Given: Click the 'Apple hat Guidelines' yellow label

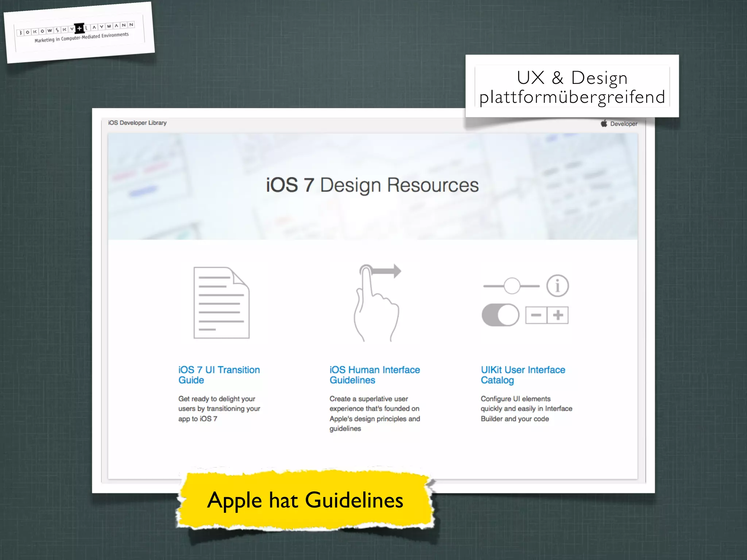Looking at the screenshot, I should pyautogui.click(x=305, y=499).
